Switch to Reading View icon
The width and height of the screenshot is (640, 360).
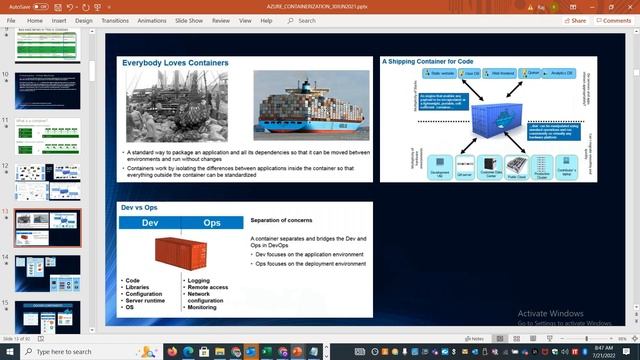(533, 339)
